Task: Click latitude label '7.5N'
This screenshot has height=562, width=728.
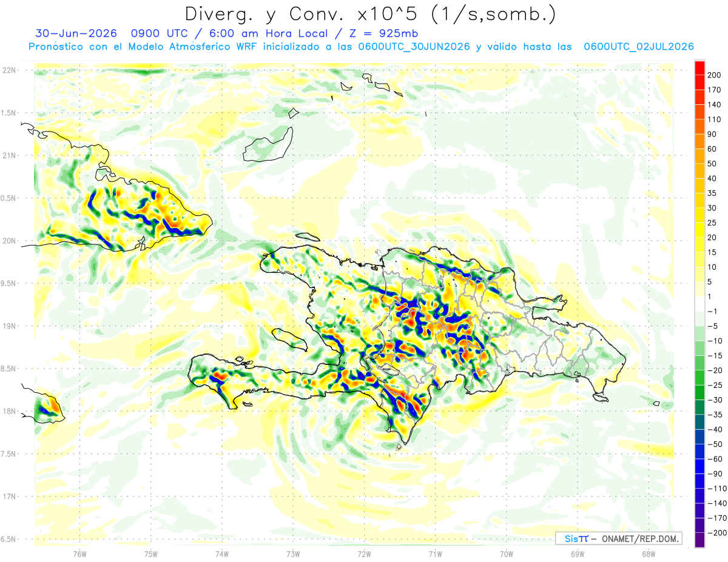Action: (8, 454)
